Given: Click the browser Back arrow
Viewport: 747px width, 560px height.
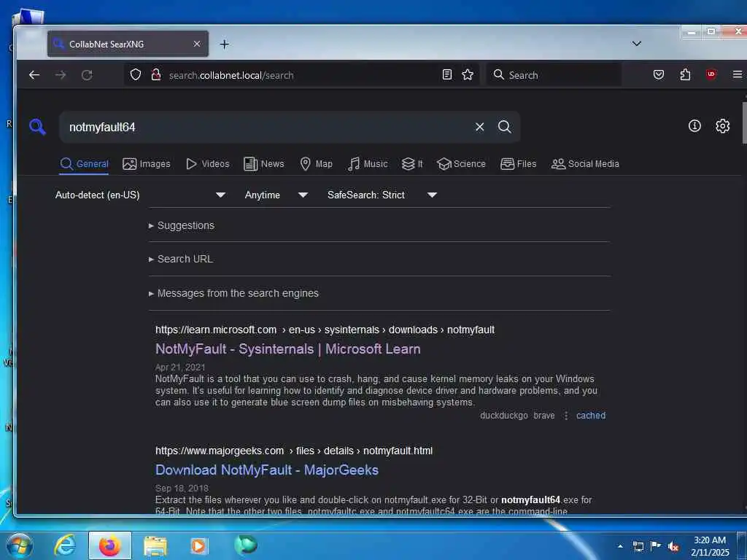Looking at the screenshot, I should 34,75.
